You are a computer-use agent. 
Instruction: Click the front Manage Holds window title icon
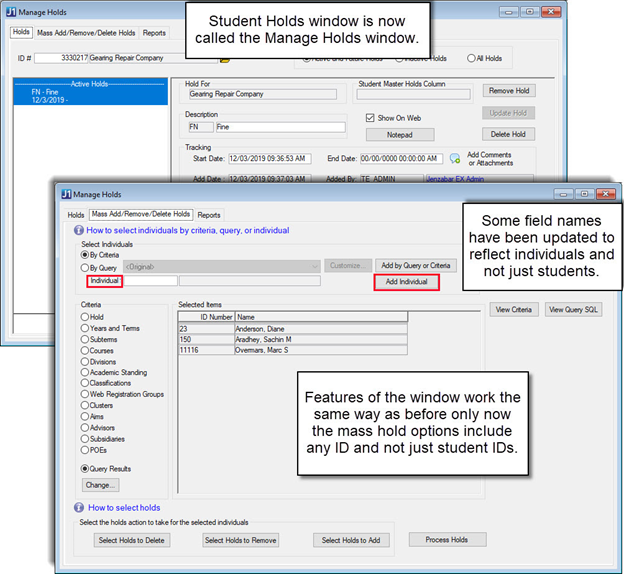pos(66,194)
